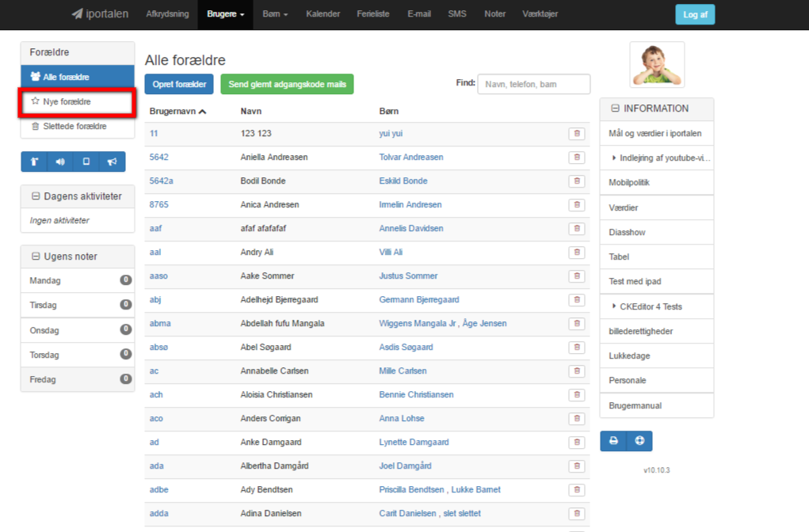The image size is (809, 532).
Task: Open the Børn dropdown menu
Action: click(x=275, y=14)
